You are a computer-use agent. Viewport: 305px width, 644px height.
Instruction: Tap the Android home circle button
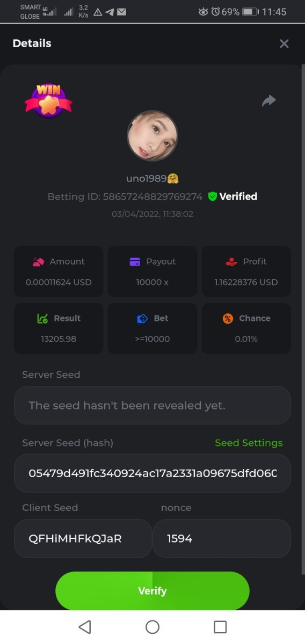tap(152, 627)
